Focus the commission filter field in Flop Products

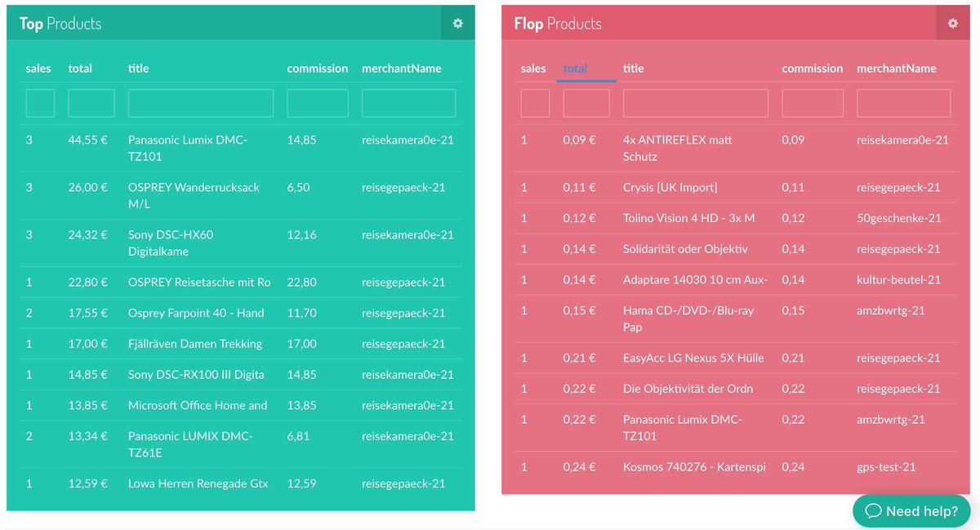pos(813,103)
